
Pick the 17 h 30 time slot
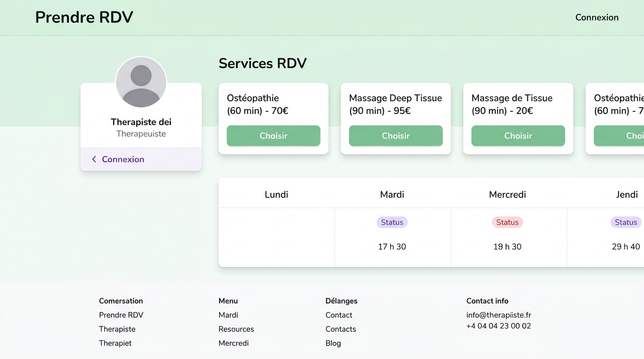pos(392,247)
